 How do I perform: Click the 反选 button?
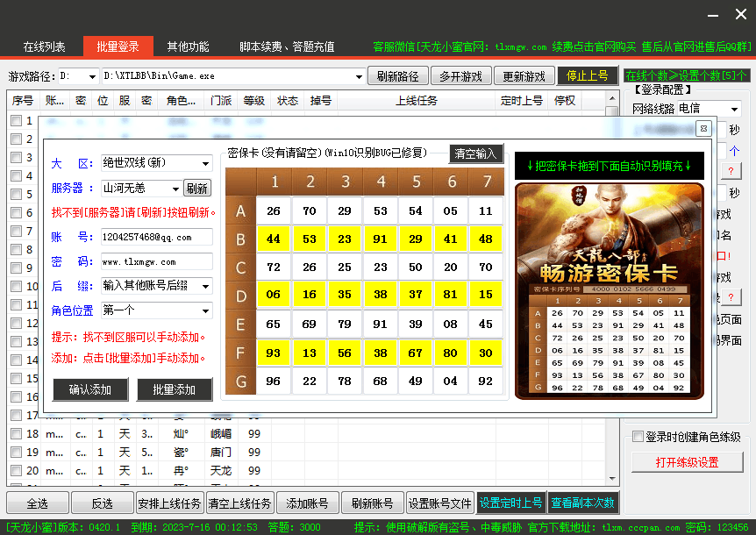coord(103,503)
